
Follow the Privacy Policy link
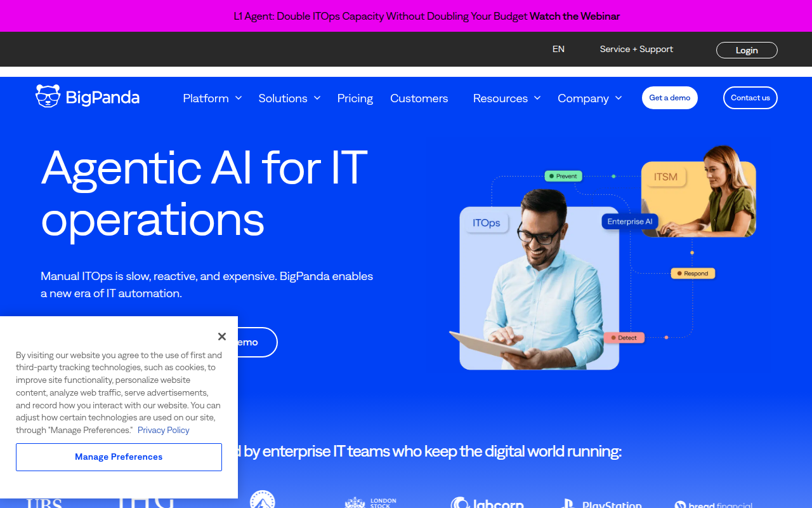(x=164, y=430)
